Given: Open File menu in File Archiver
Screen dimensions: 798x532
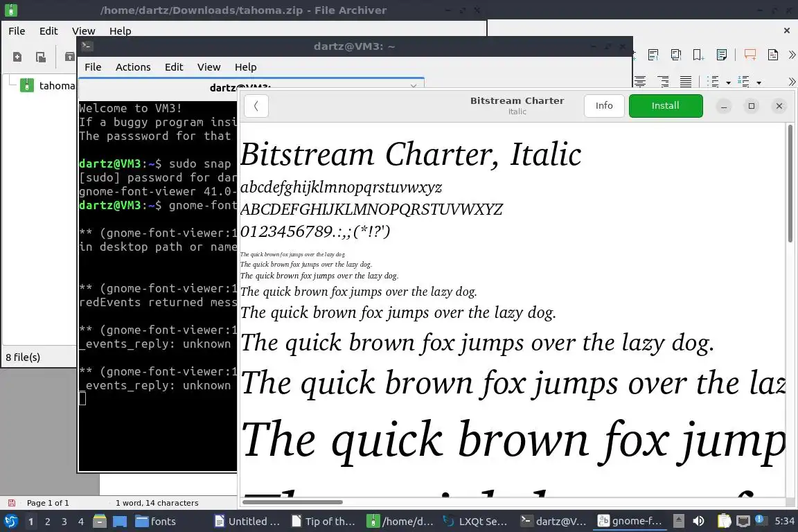Looking at the screenshot, I should (17, 31).
